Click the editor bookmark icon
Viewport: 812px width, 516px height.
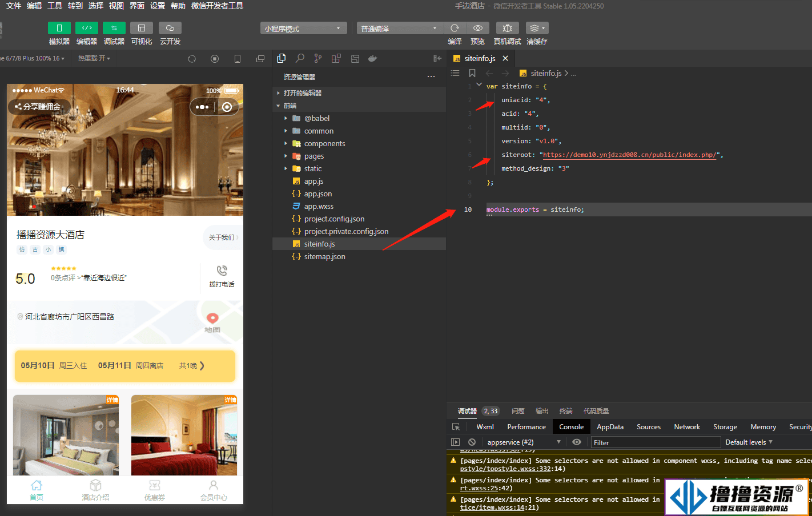click(472, 73)
